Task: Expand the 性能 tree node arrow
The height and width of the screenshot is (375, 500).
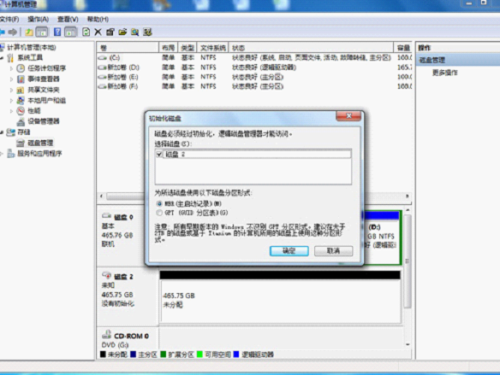Action: click(x=11, y=111)
